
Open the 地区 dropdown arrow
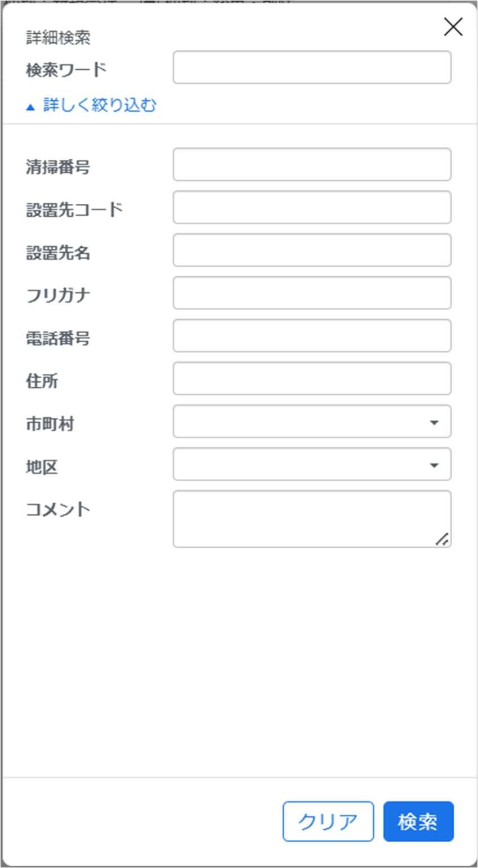434,465
